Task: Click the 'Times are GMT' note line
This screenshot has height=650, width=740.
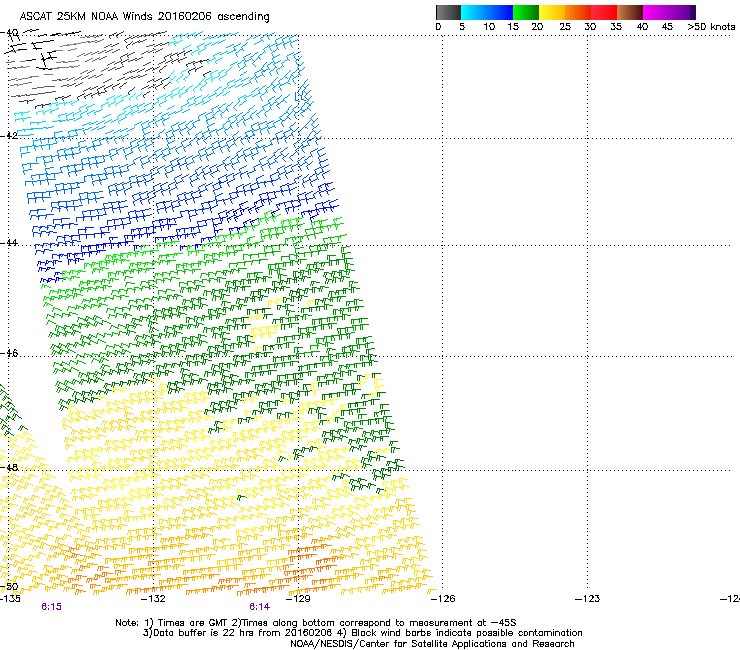Action: pyautogui.click(x=316, y=623)
